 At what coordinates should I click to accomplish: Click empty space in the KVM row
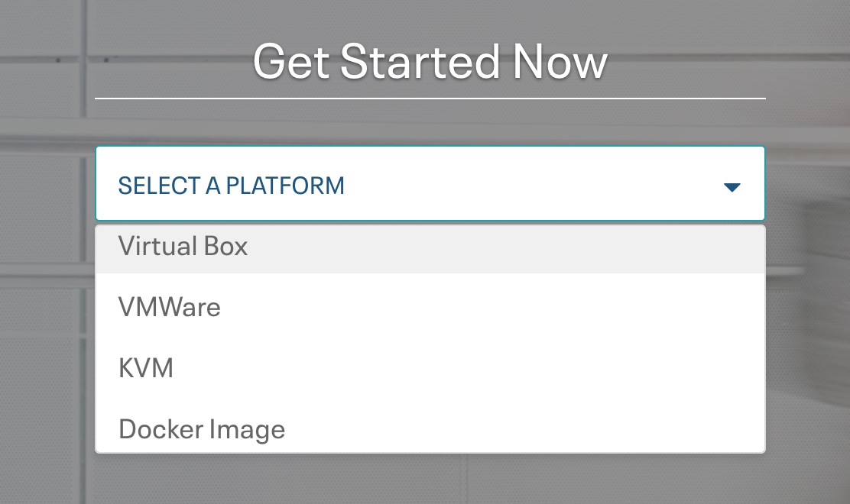tap(466, 368)
